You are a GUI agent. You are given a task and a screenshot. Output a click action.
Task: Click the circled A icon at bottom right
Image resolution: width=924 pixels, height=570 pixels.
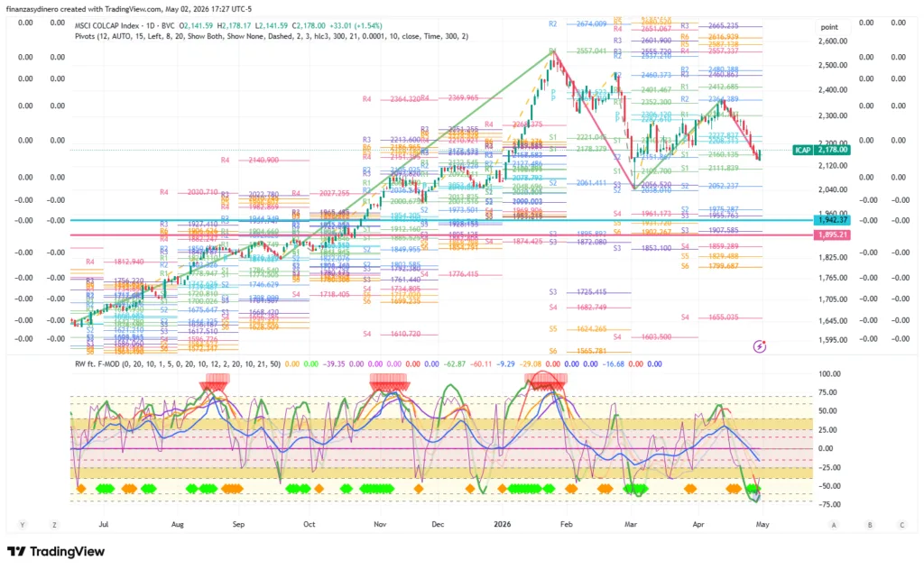833,525
